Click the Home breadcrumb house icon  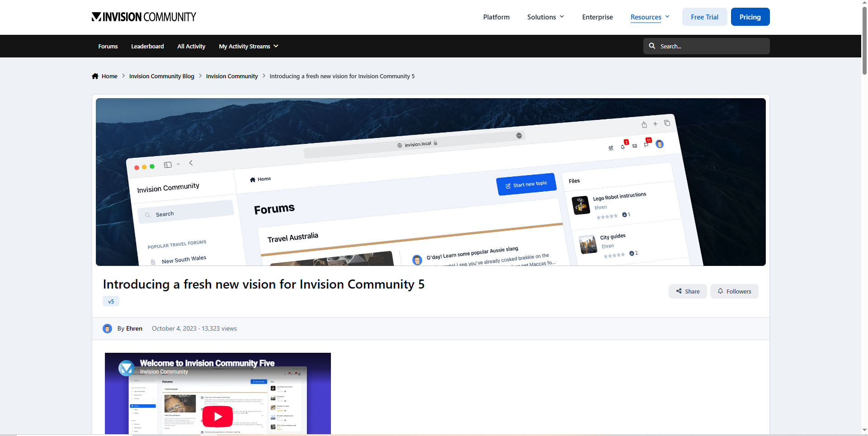pyautogui.click(x=95, y=76)
